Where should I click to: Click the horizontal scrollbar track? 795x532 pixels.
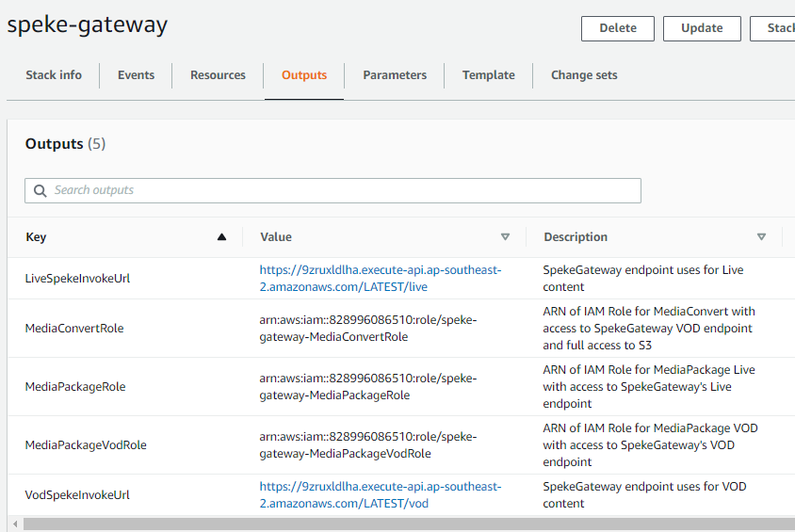(x=405, y=524)
